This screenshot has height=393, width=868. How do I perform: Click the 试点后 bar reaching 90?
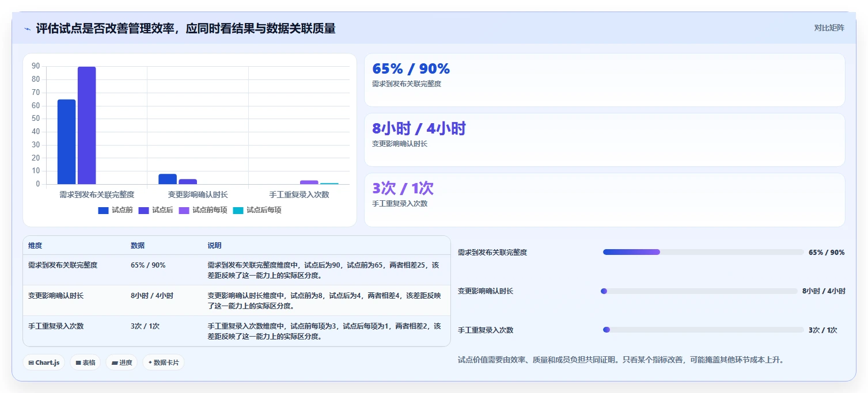86,125
